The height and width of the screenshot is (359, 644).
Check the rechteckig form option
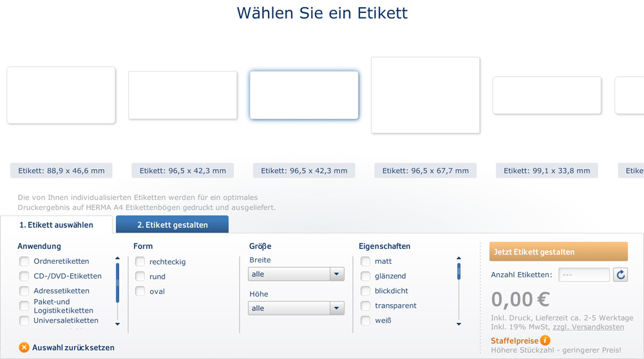click(140, 262)
